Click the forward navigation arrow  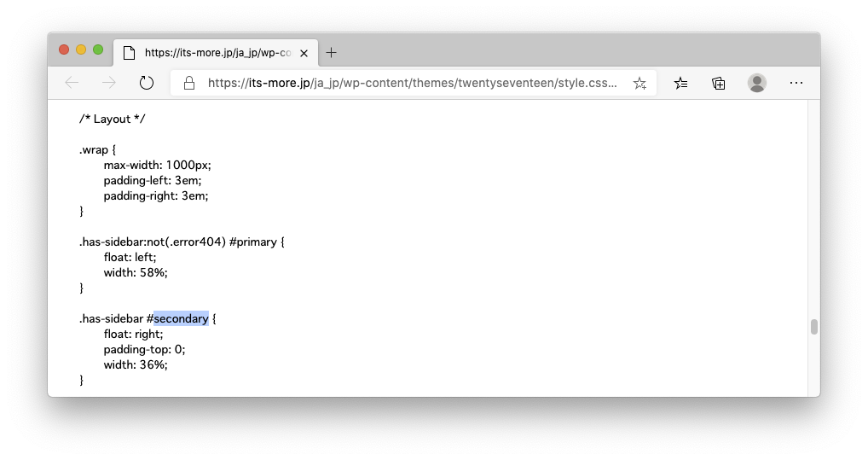[x=109, y=83]
